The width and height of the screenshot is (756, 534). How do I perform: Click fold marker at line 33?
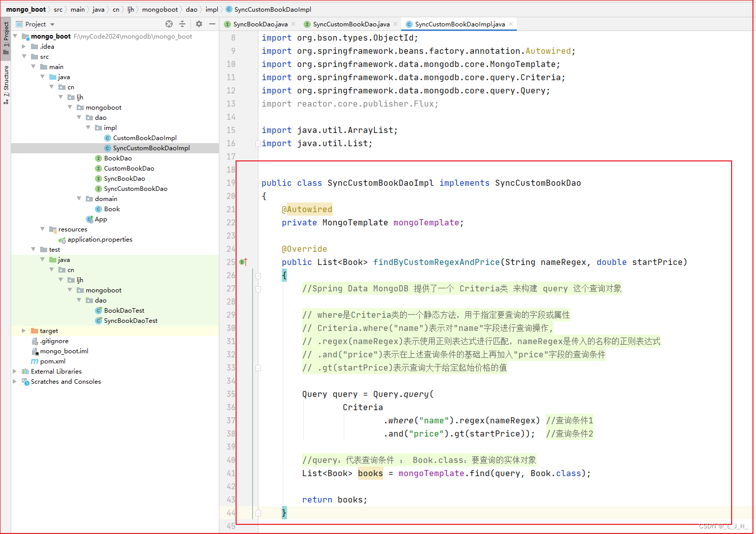point(258,368)
